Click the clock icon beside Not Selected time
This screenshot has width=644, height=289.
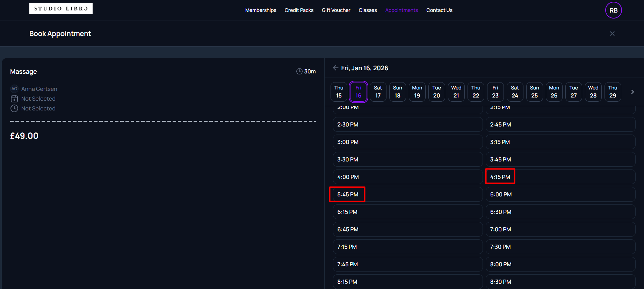pyautogui.click(x=14, y=108)
